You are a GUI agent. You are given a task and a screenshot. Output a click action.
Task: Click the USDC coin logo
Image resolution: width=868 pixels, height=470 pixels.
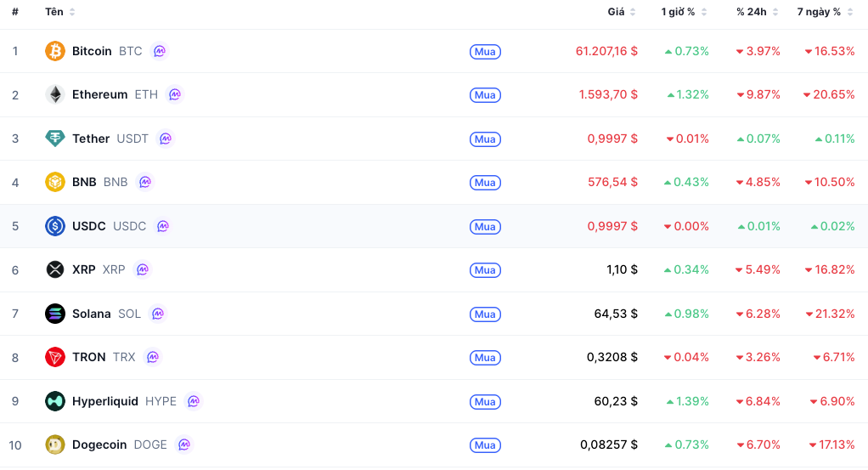(x=55, y=226)
